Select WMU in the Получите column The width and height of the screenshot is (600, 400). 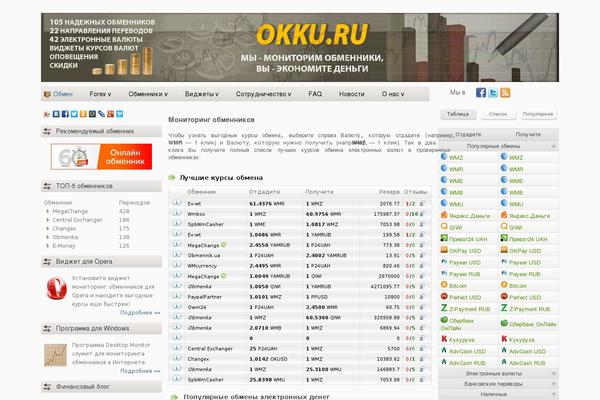(516, 204)
